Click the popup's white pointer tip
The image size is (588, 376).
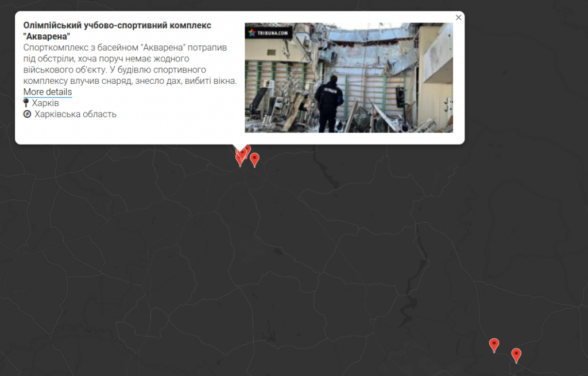[240, 148]
